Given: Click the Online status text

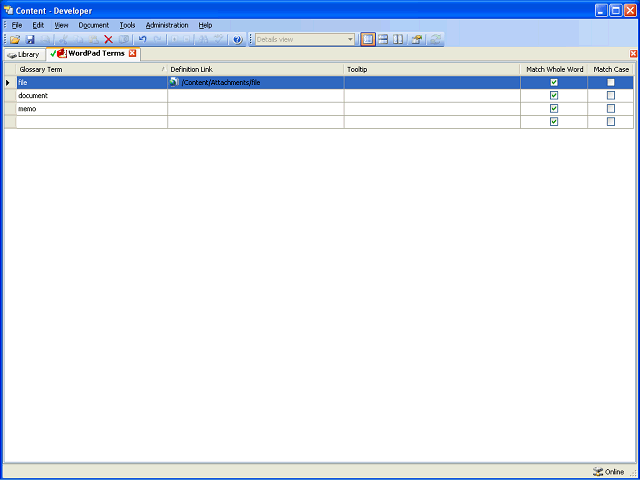Looking at the screenshot, I should [x=614, y=472].
